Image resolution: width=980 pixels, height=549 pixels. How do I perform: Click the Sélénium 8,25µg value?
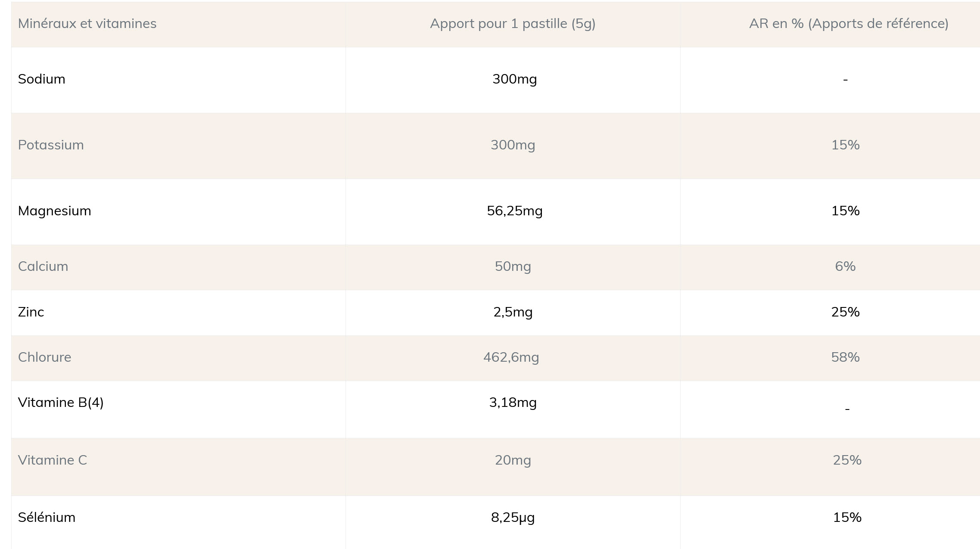(513, 518)
